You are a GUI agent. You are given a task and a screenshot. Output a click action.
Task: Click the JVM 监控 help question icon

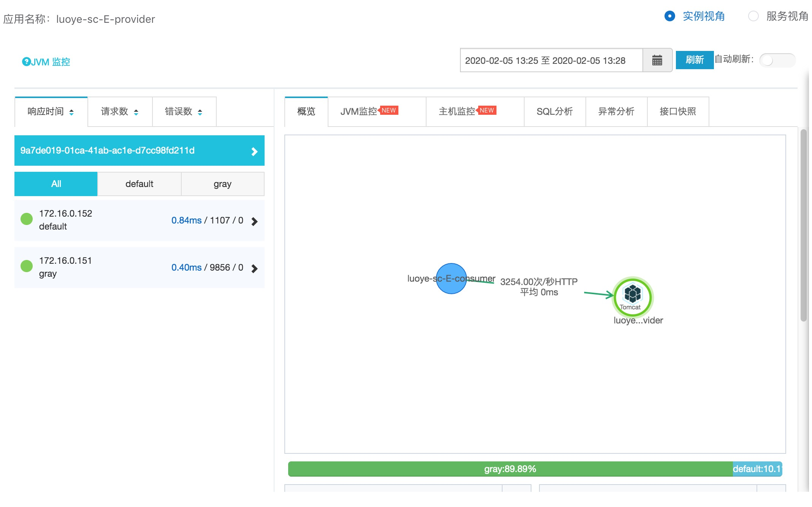26,62
